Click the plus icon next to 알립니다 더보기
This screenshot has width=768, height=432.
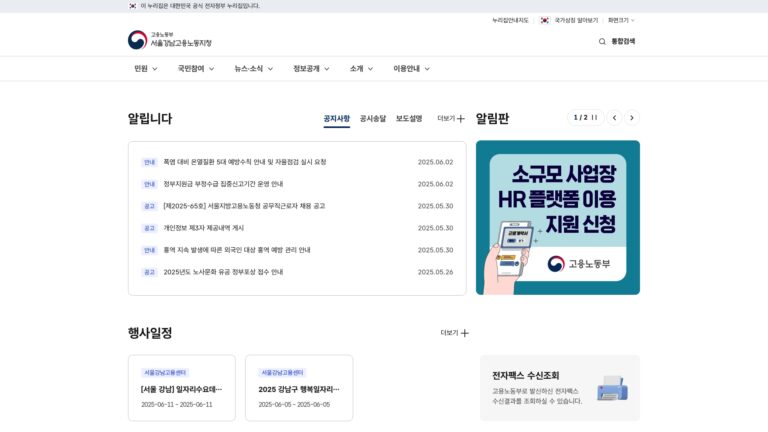(460, 119)
